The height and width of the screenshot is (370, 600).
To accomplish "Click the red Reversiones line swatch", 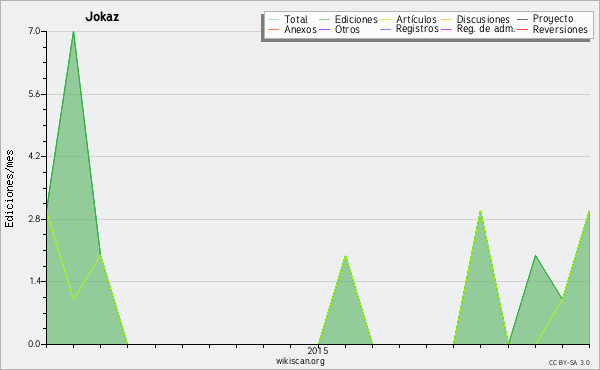I will point(523,29).
